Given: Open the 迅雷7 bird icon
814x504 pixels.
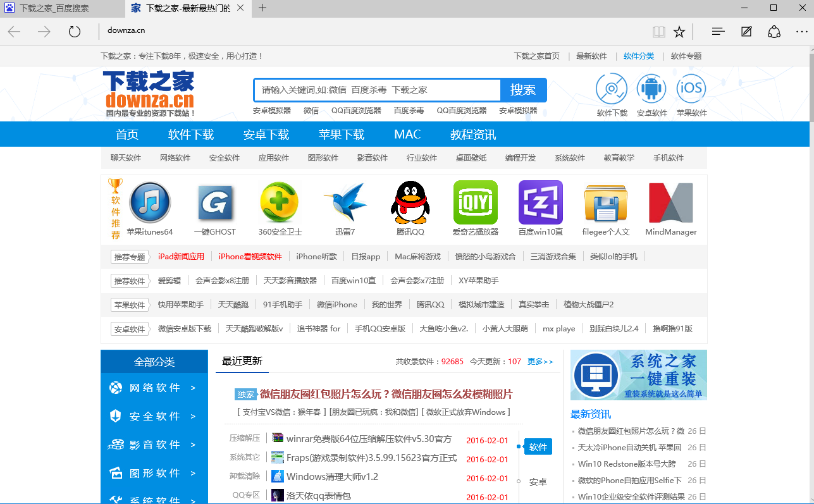Looking at the screenshot, I should tap(345, 202).
